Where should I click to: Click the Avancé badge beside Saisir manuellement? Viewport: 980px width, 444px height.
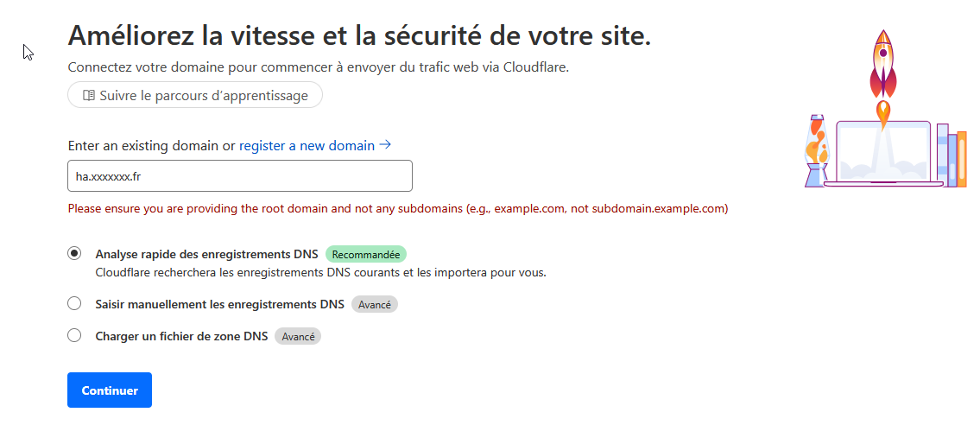(375, 305)
